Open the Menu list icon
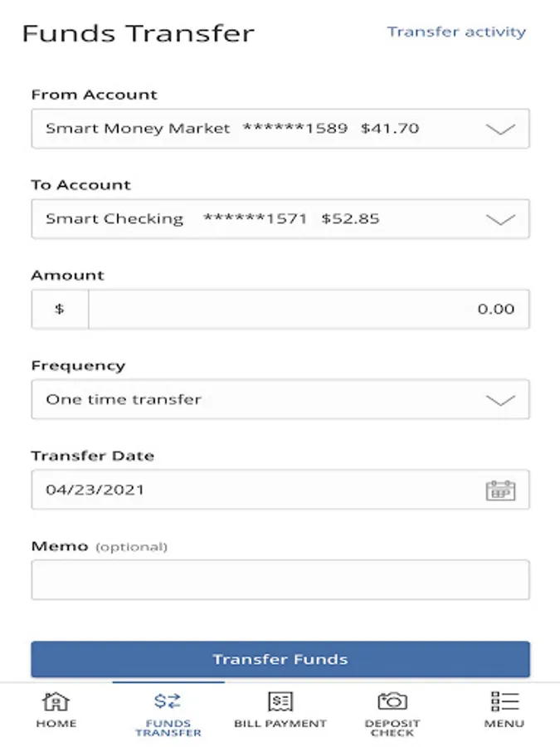Image resolution: width=560 pixels, height=747 pixels. click(504, 701)
